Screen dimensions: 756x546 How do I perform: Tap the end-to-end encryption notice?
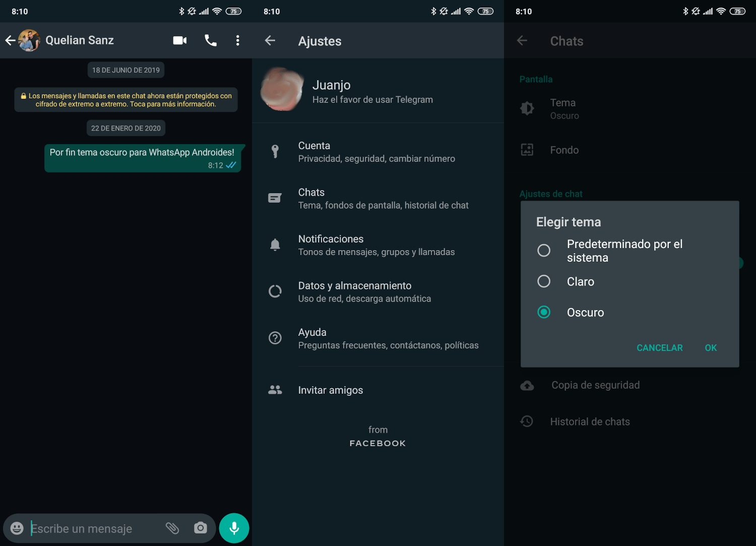pos(126,100)
